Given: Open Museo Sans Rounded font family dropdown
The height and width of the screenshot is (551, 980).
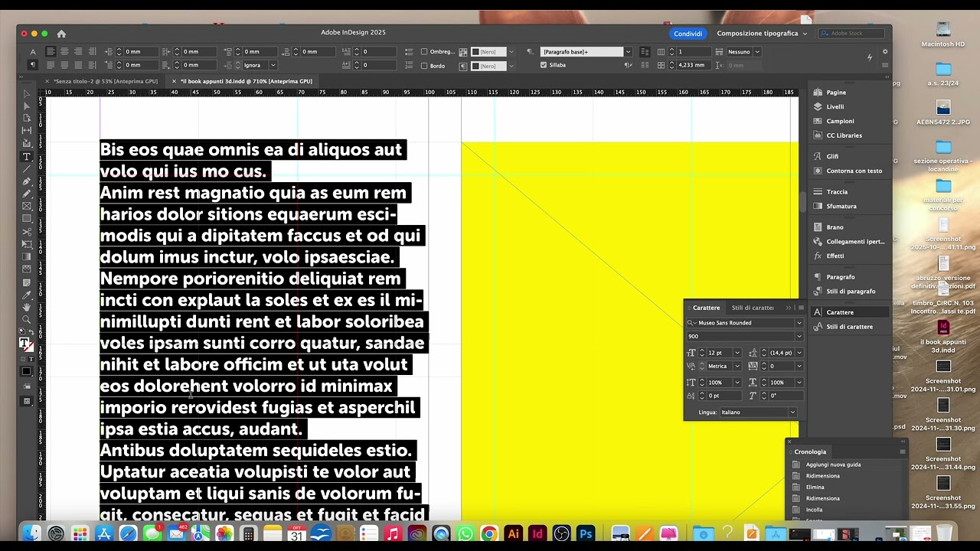Looking at the screenshot, I should tap(799, 323).
